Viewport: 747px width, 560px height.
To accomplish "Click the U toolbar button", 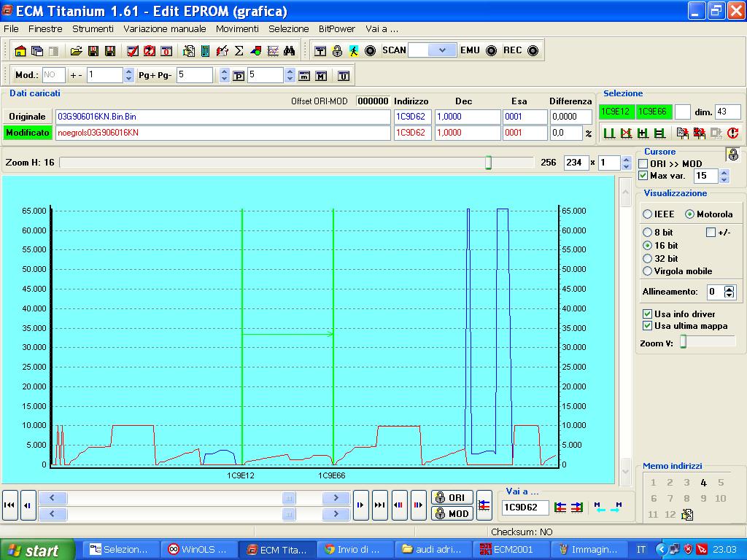I will click(344, 76).
